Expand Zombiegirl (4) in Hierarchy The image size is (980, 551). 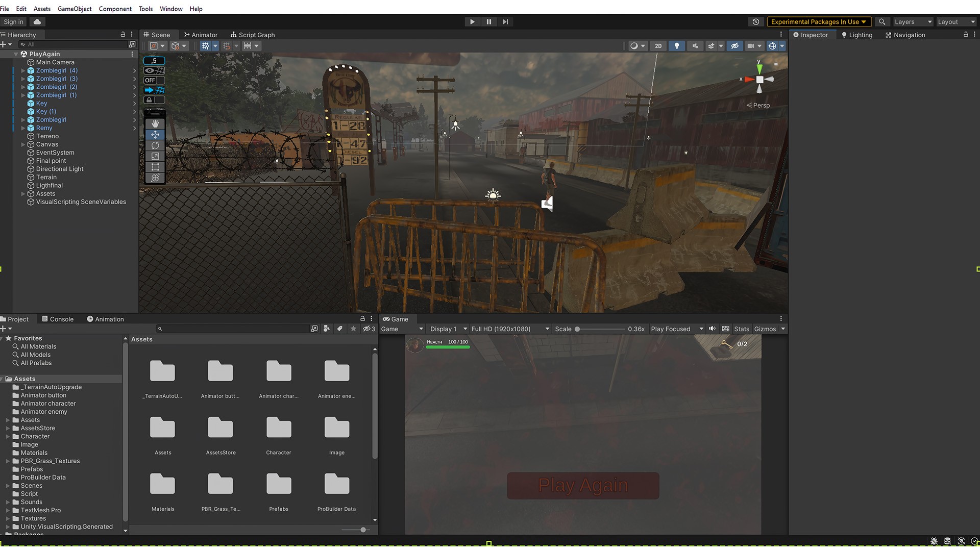pyautogui.click(x=23, y=71)
